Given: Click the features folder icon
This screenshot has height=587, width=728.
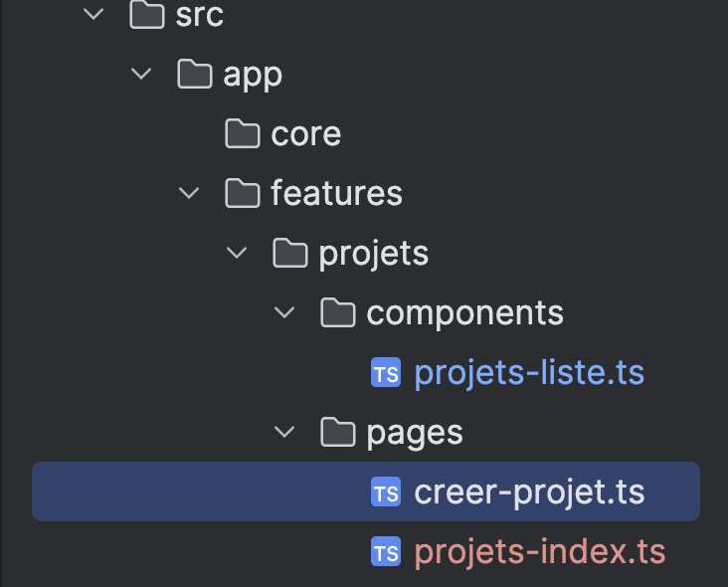Looking at the screenshot, I should coord(243,193).
